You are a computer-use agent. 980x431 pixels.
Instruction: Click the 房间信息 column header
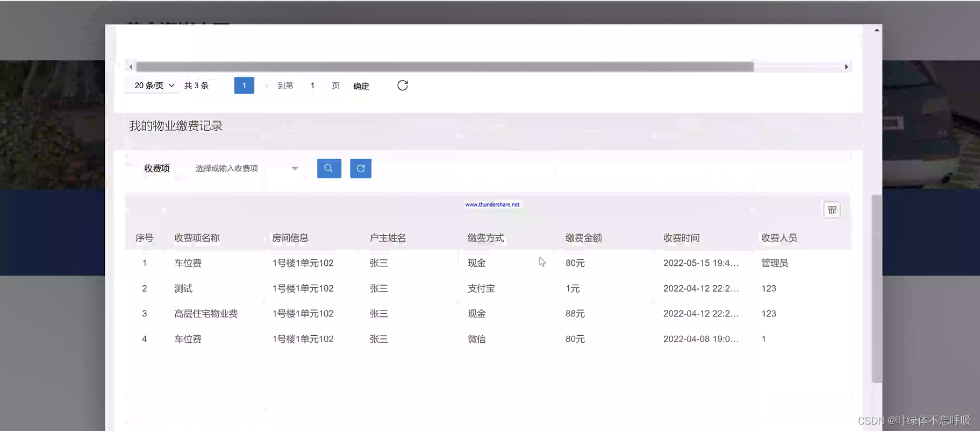coord(290,238)
